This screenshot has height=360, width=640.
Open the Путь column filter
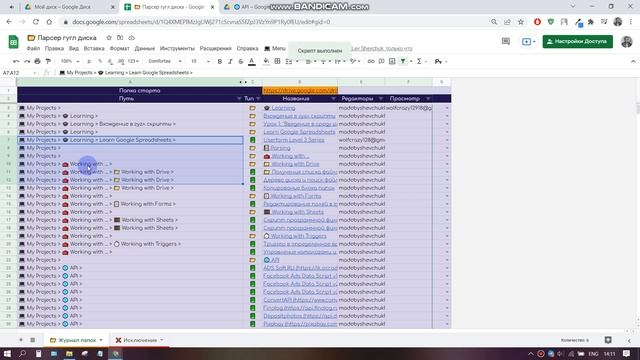(239, 98)
